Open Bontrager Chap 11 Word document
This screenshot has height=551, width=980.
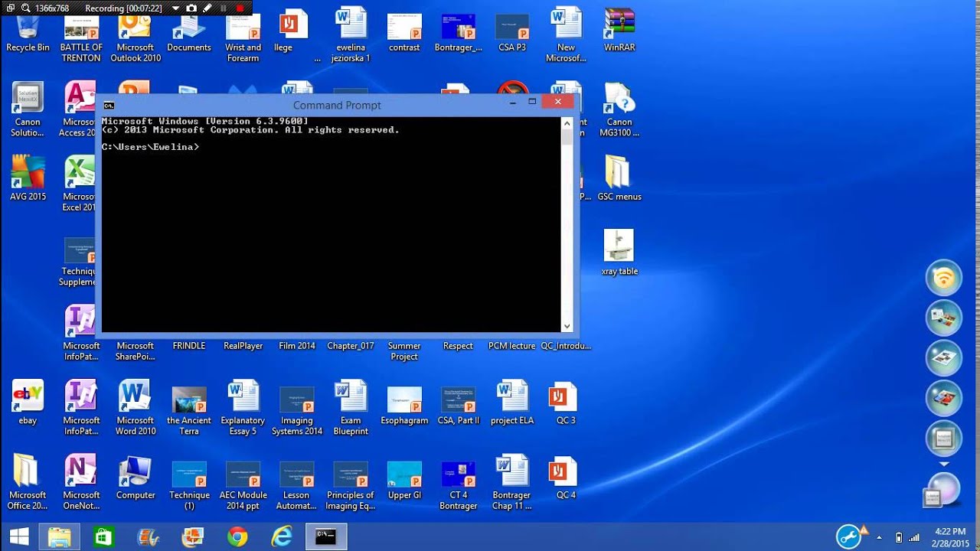(512, 483)
